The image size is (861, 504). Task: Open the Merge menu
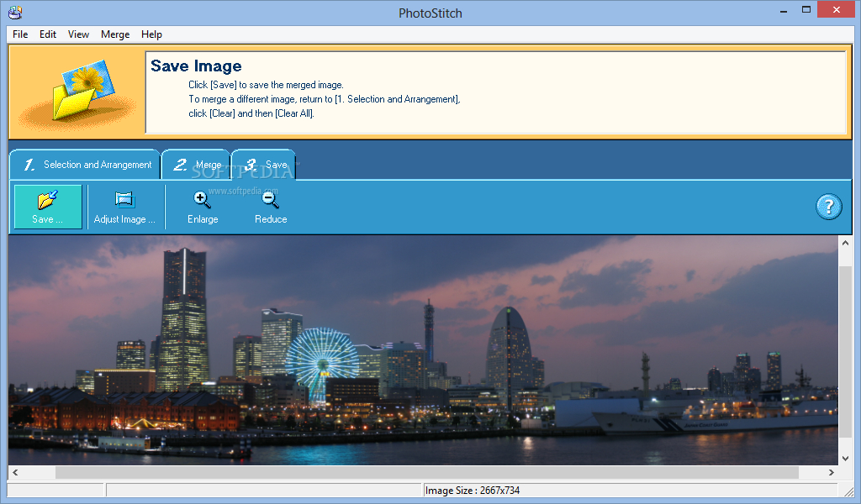coord(115,34)
